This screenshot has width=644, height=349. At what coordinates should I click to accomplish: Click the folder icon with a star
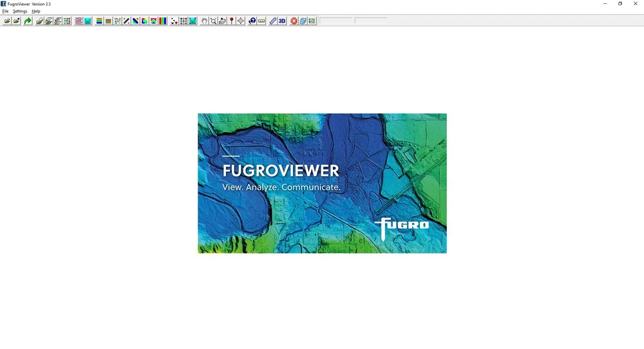(x=16, y=21)
